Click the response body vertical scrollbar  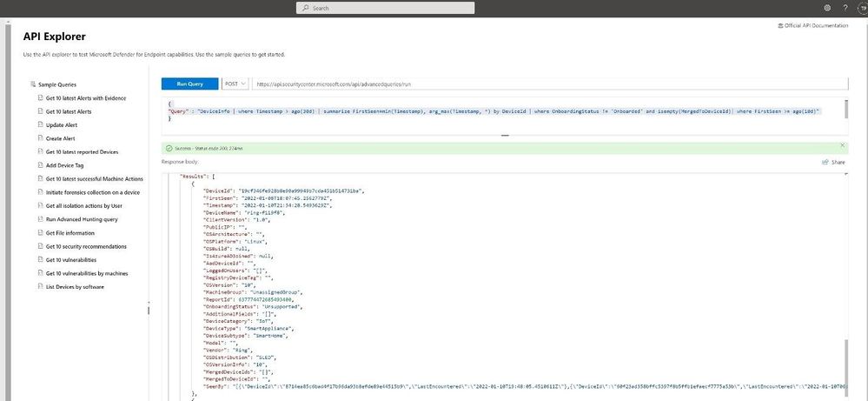pyautogui.click(x=845, y=368)
